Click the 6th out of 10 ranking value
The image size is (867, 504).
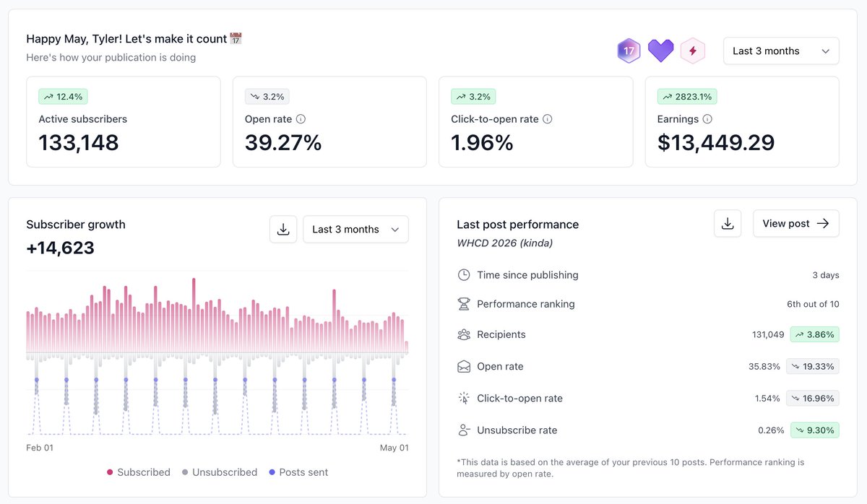pos(813,304)
